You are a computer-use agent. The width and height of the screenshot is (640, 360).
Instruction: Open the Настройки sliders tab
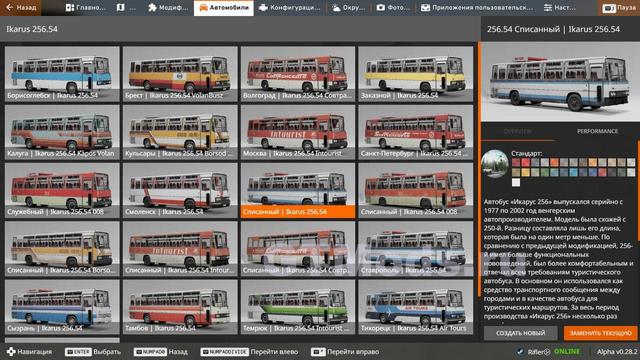click(560, 8)
